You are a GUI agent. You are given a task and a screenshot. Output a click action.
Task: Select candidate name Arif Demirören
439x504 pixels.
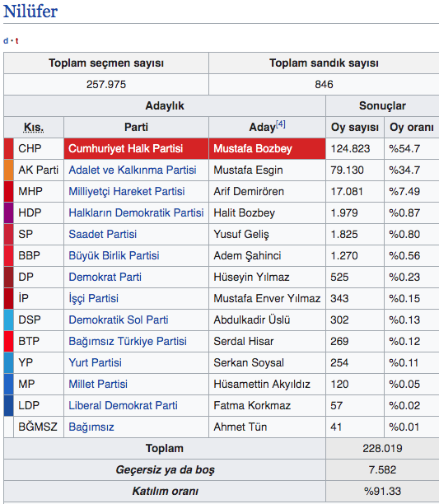click(249, 192)
